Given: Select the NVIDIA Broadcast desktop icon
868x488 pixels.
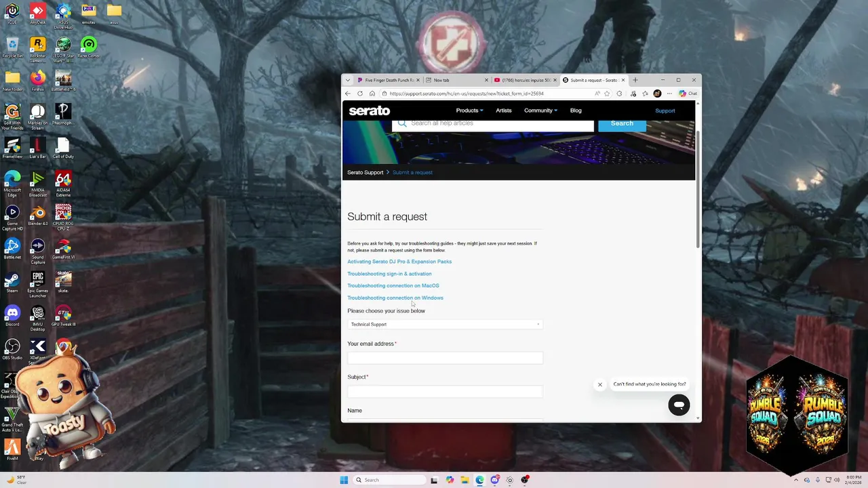Looking at the screenshot, I should pyautogui.click(x=38, y=183).
